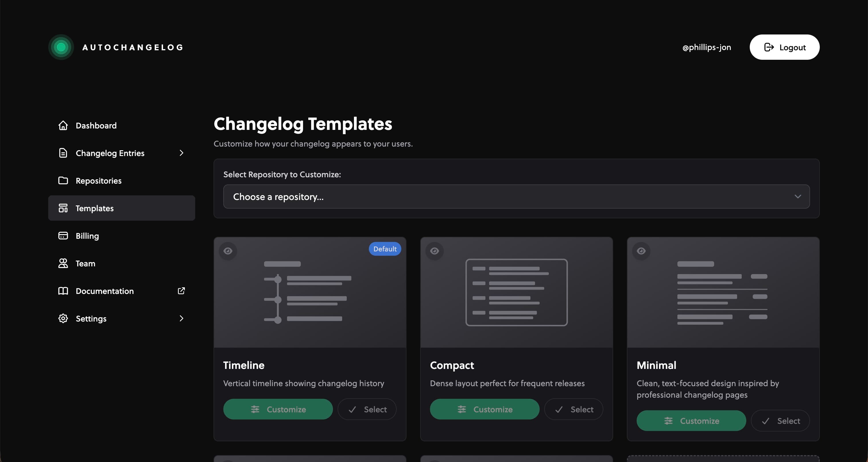The width and height of the screenshot is (868, 462).
Task: Log out using the Logout button
Action: tap(784, 47)
